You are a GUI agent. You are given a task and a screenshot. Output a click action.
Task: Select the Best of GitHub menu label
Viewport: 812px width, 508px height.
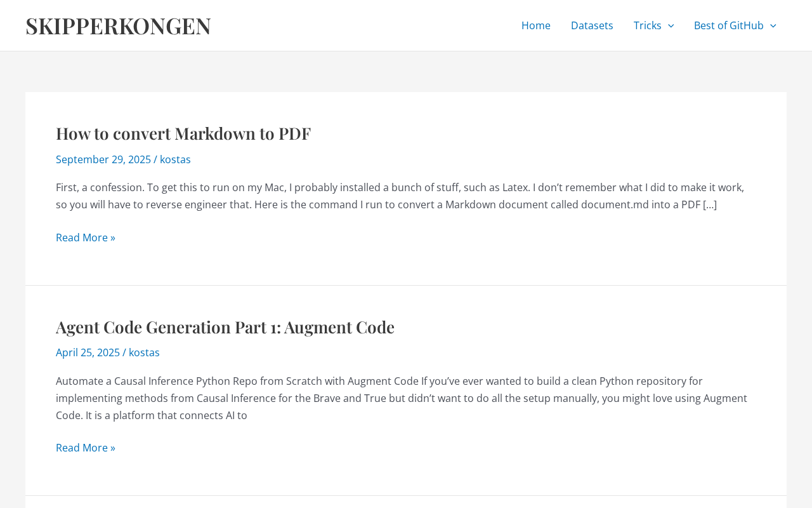(728, 25)
